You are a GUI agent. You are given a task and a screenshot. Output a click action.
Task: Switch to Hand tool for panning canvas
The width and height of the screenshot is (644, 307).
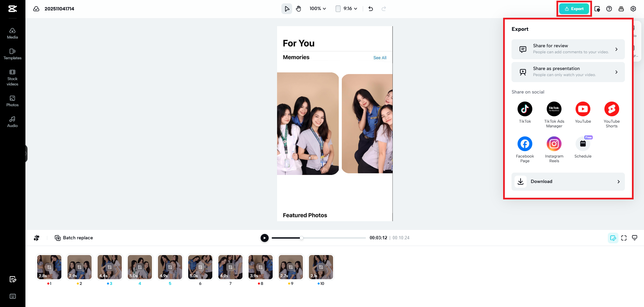[x=299, y=8]
